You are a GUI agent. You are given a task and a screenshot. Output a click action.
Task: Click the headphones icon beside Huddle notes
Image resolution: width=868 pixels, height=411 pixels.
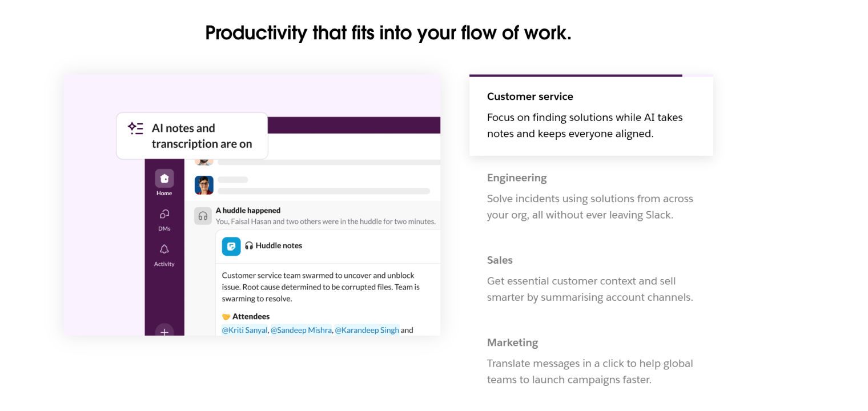(x=250, y=245)
